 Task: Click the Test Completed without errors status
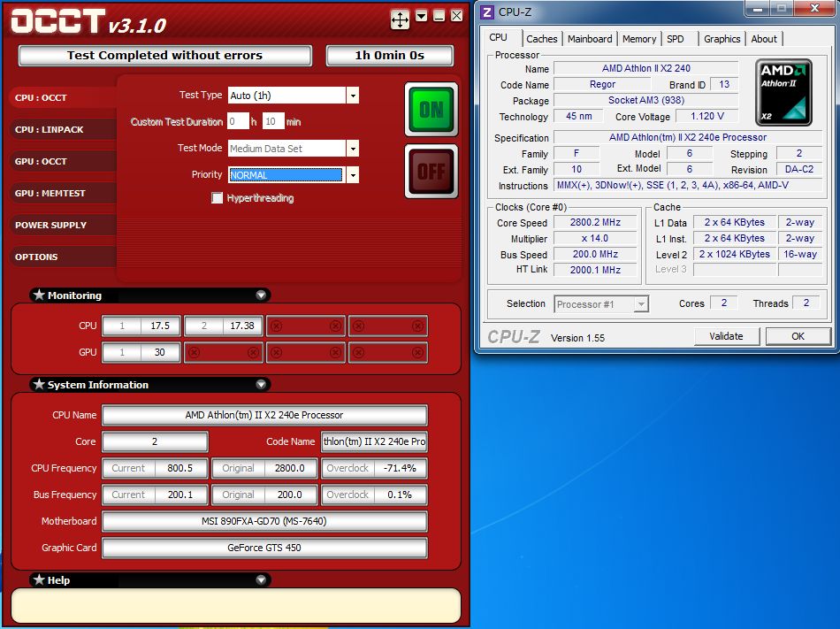pyautogui.click(x=165, y=55)
